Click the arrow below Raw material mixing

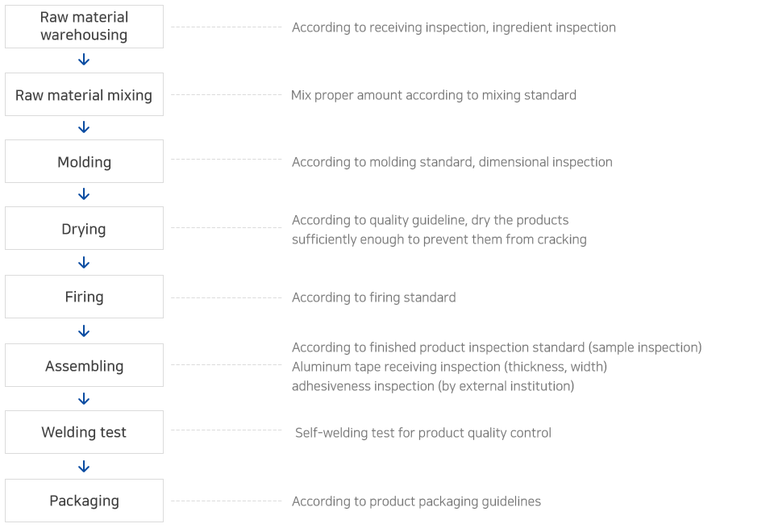[84, 127]
